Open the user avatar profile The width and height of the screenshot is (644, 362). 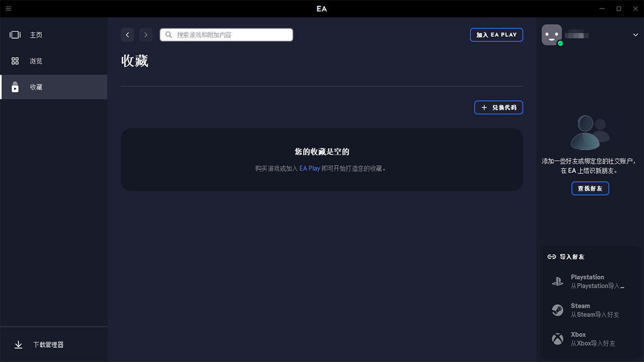click(551, 35)
